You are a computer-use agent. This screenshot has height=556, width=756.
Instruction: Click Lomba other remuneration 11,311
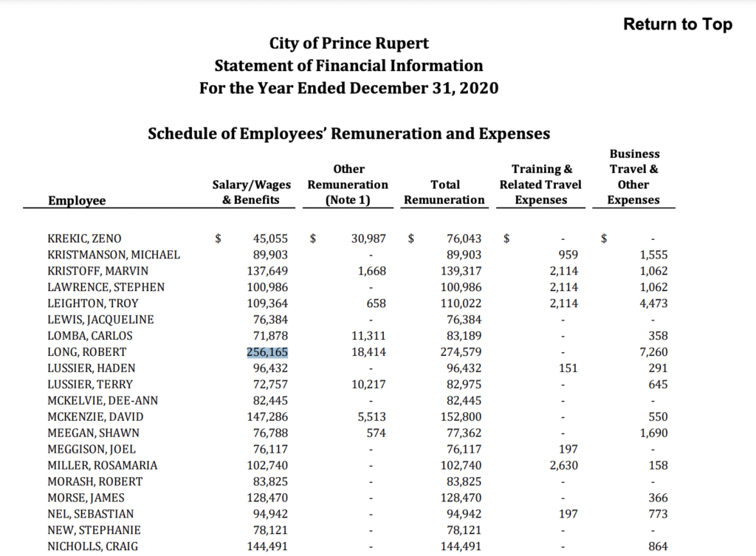pos(369,336)
